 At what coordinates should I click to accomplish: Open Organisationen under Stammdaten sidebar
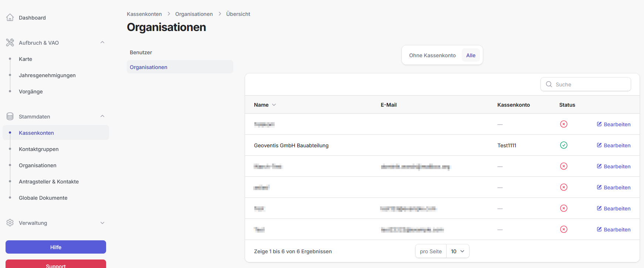click(38, 165)
